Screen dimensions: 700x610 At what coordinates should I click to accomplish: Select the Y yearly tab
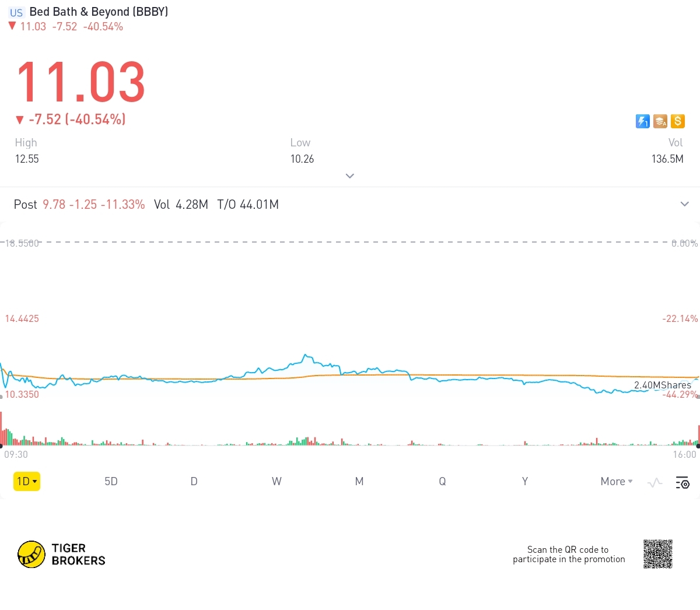click(525, 481)
